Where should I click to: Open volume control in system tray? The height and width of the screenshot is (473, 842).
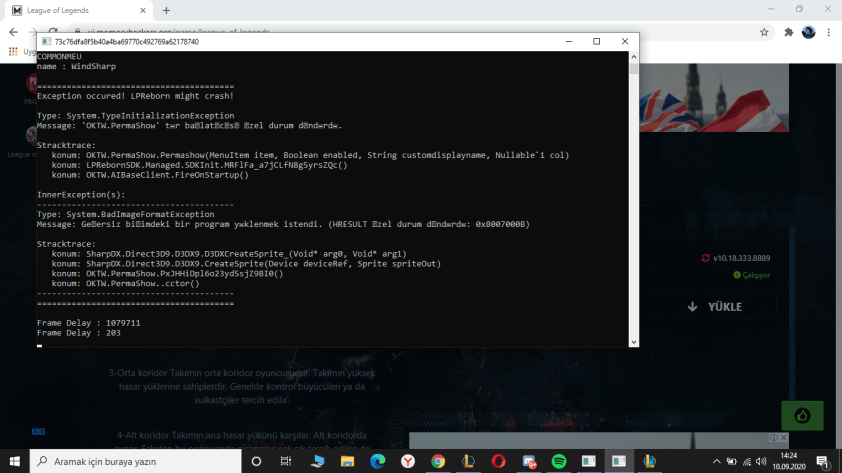click(761, 461)
